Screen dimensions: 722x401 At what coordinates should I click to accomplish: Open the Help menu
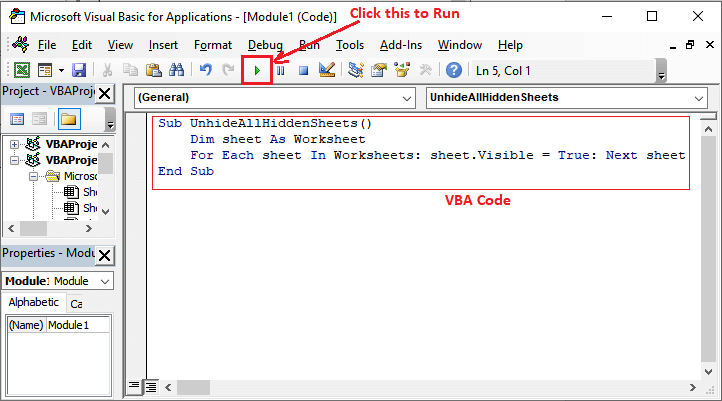510,45
